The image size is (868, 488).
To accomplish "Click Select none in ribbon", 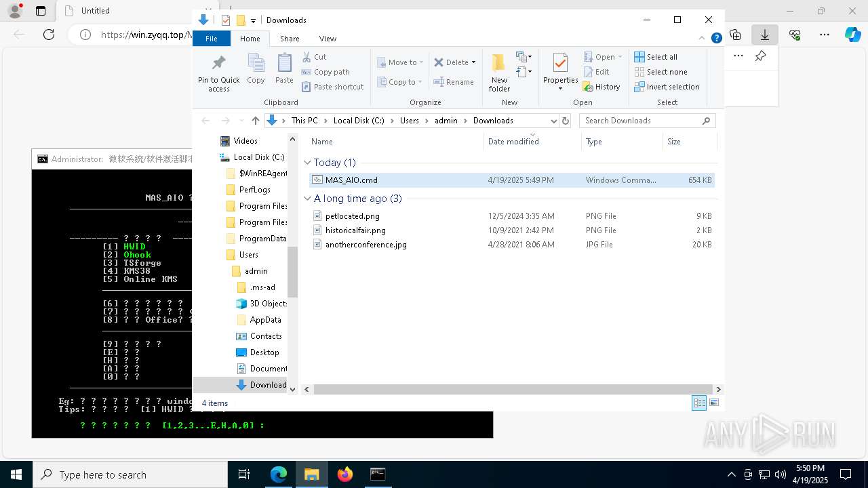I will (x=660, y=72).
